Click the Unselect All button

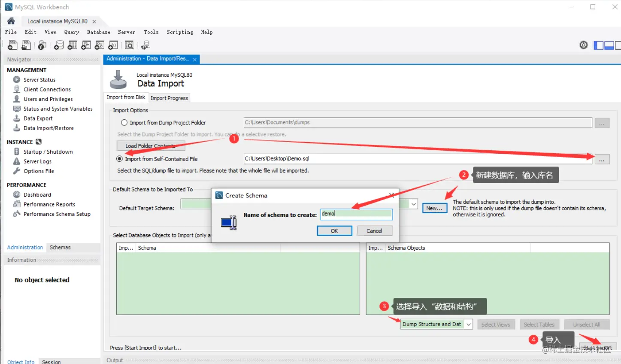pos(586,325)
